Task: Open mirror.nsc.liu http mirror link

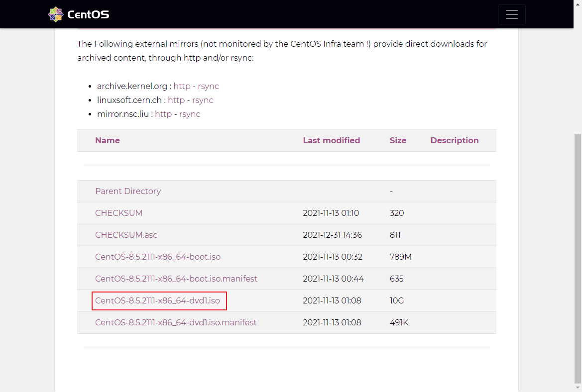Action: click(x=163, y=114)
